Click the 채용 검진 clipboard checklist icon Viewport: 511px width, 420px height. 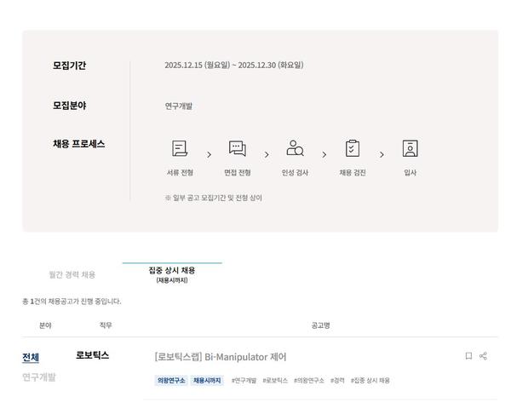click(x=353, y=148)
